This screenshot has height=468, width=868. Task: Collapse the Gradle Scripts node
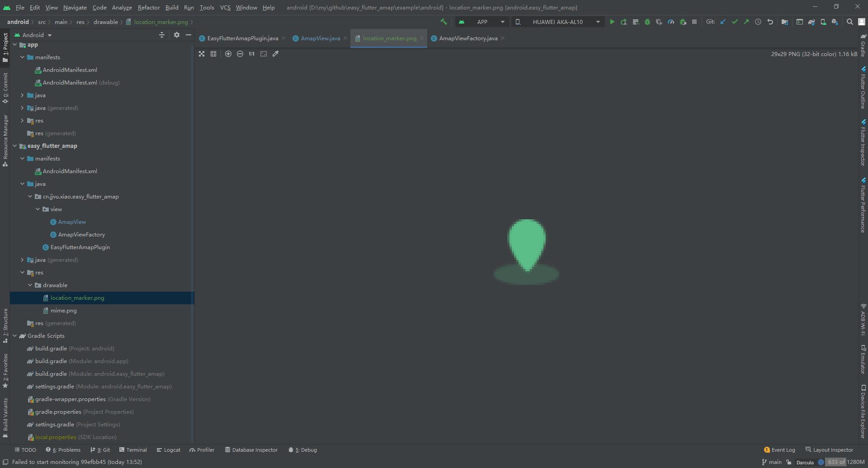(x=15, y=336)
